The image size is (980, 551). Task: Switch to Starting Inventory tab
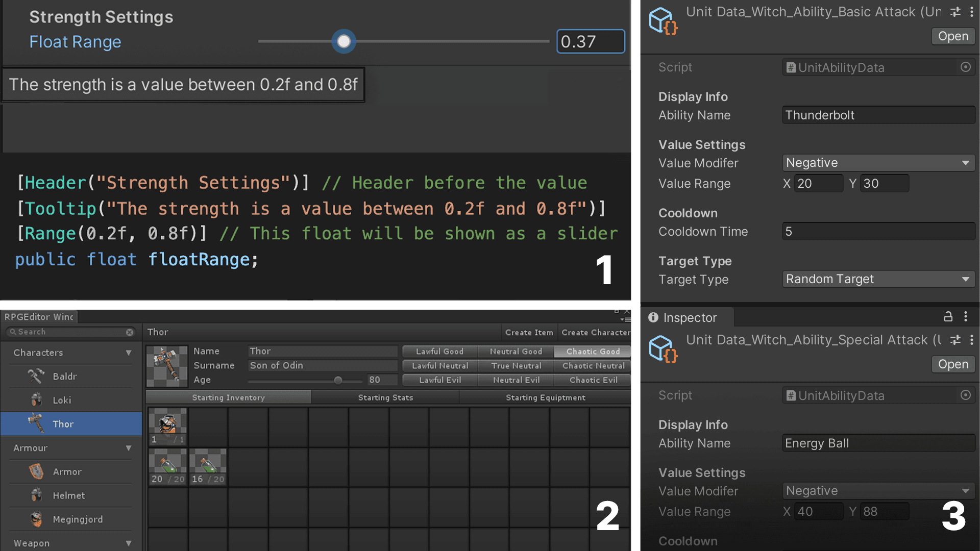point(228,397)
